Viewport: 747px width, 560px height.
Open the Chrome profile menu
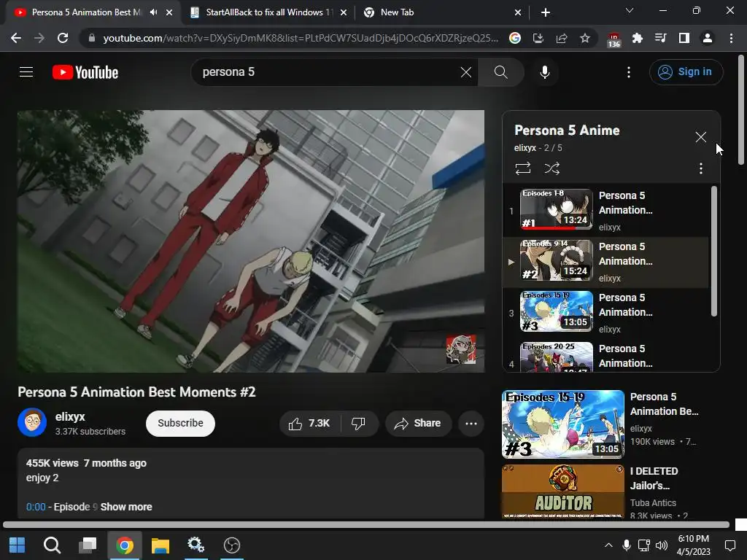707,38
